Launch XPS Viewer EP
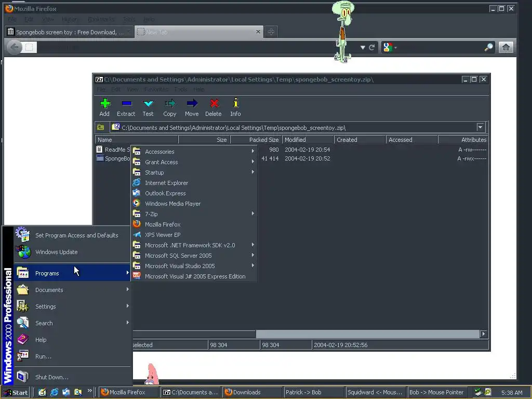This screenshot has width=532, height=399. tap(194, 235)
